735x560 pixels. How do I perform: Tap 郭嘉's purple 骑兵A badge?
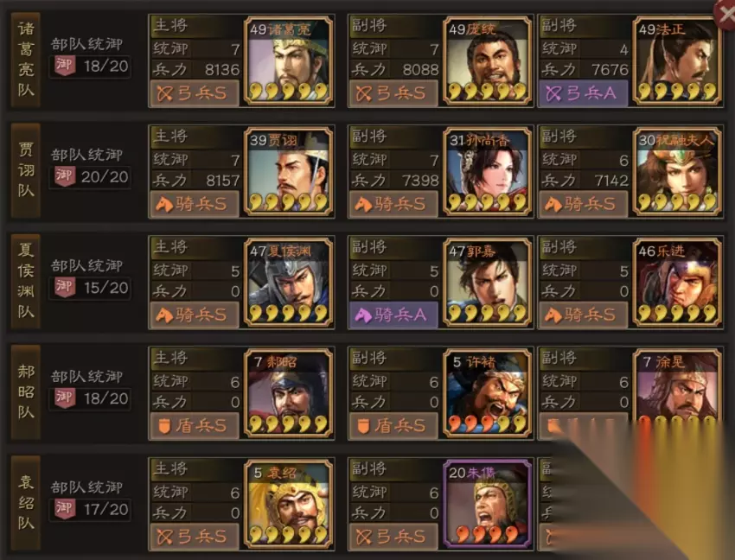click(x=393, y=315)
